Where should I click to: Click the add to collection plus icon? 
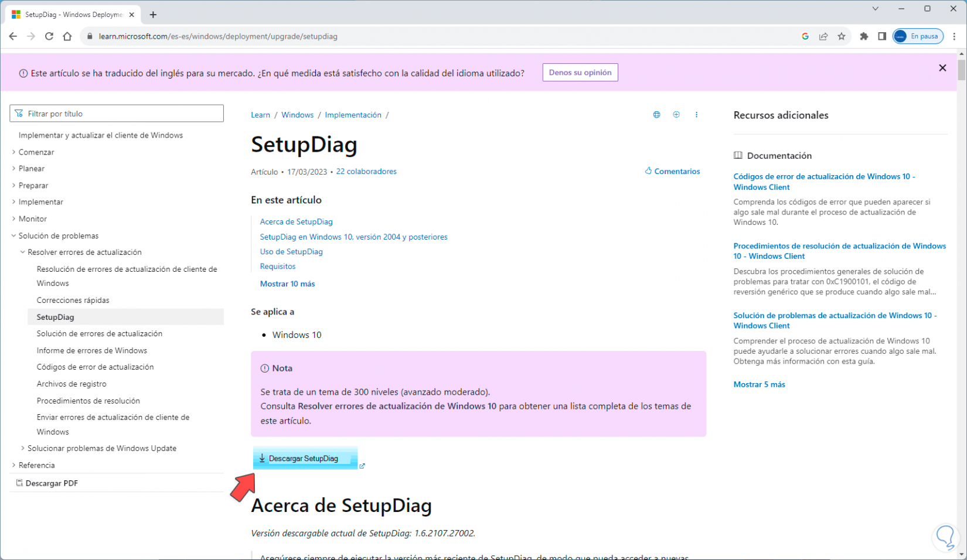pyautogui.click(x=676, y=115)
